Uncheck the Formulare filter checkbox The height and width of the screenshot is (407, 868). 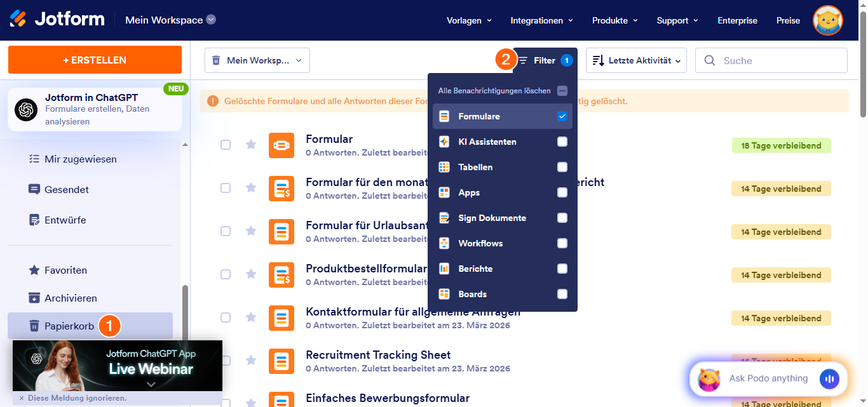click(x=562, y=116)
